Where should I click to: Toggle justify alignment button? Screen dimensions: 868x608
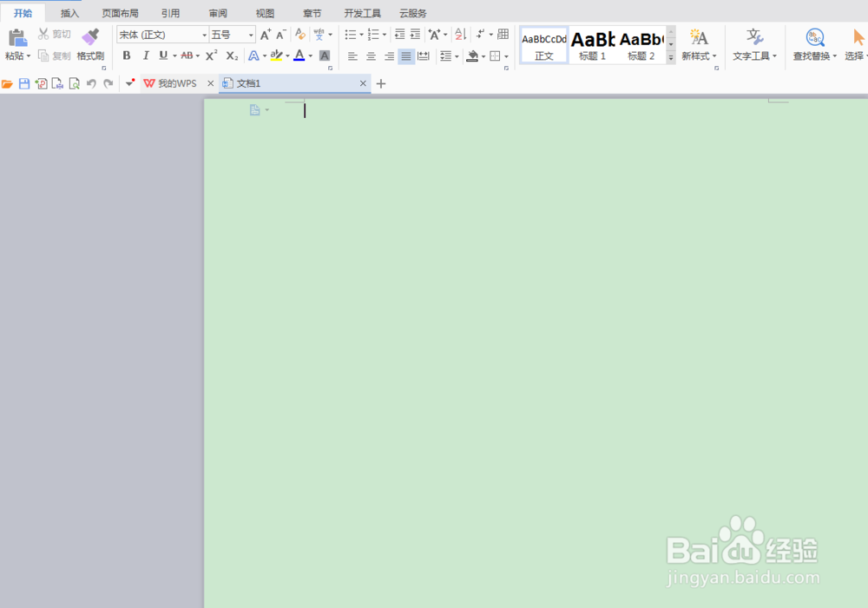pyautogui.click(x=405, y=56)
